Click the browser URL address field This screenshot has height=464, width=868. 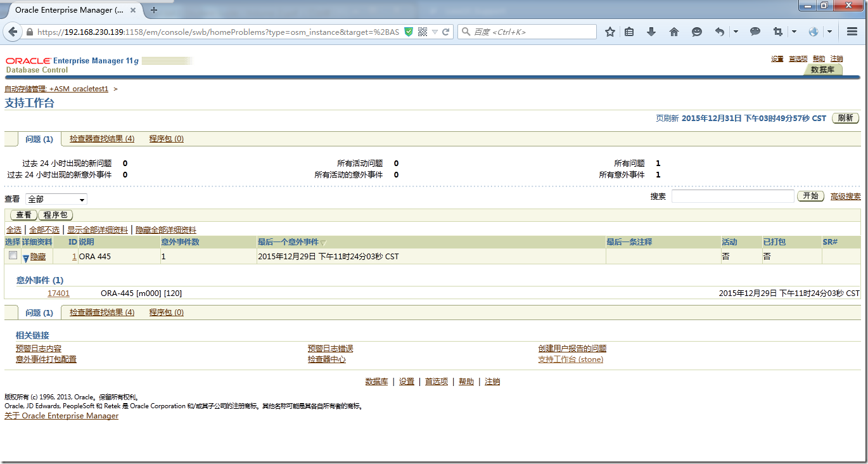click(219, 32)
